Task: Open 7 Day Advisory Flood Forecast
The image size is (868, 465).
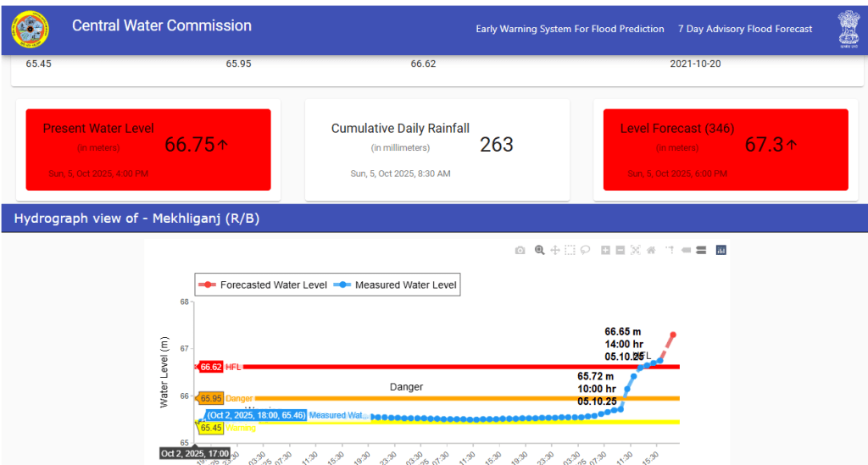Action: tap(744, 29)
